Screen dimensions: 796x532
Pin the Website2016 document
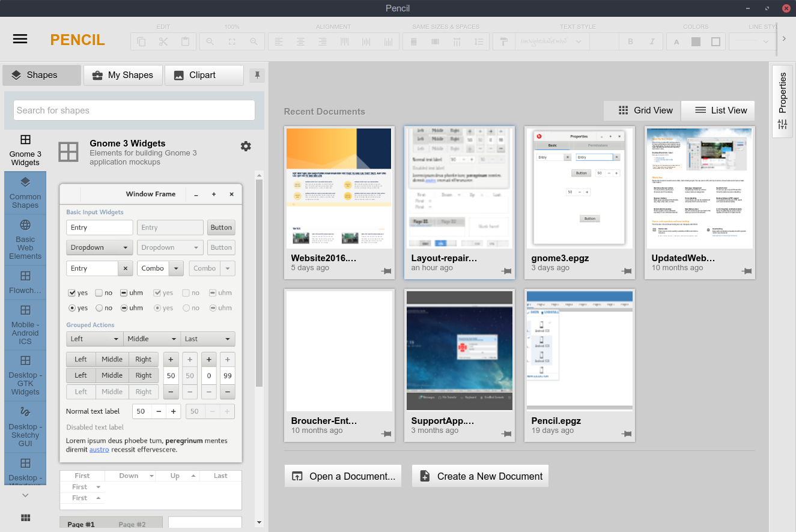[386, 271]
